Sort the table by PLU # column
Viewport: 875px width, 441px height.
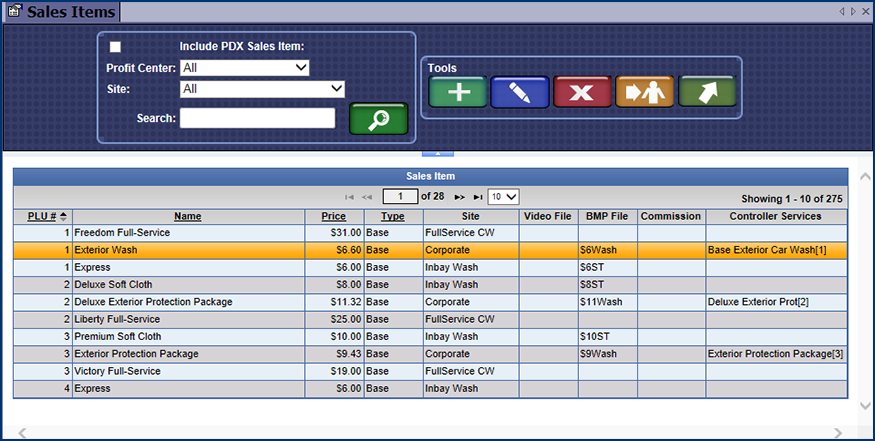point(42,216)
